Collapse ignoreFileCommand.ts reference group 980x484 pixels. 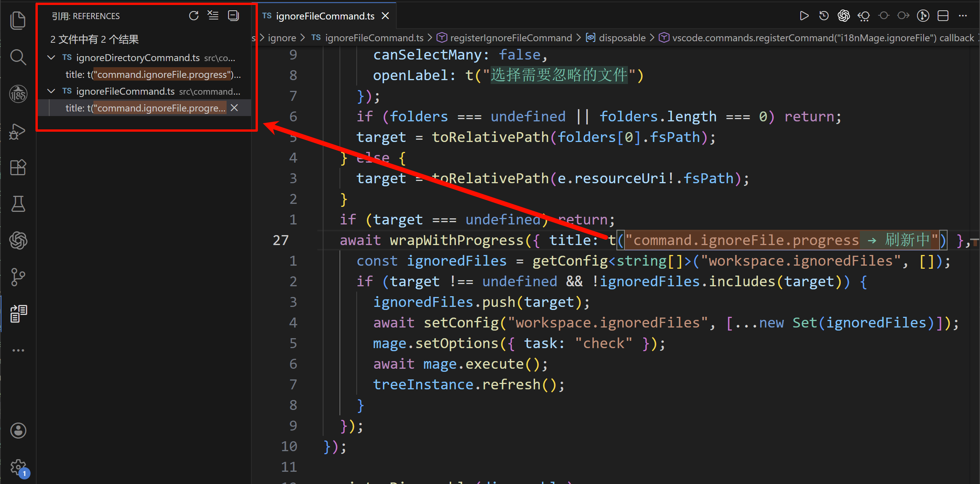click(x=51, y=91)
